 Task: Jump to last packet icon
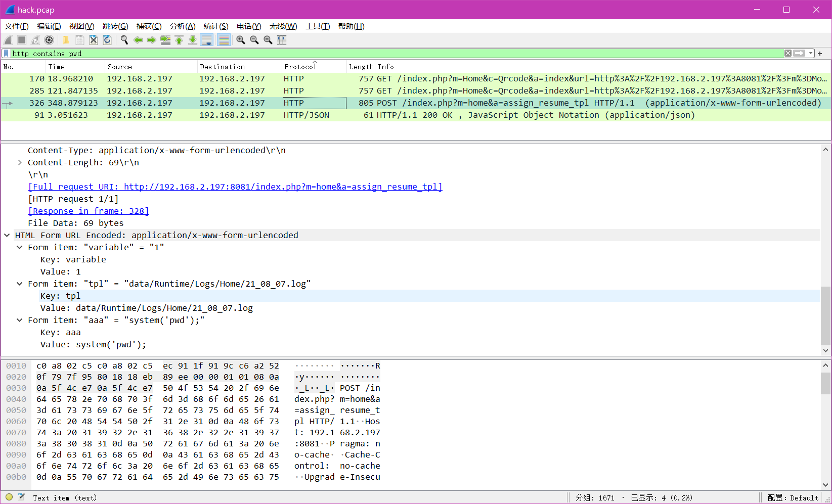193,40
